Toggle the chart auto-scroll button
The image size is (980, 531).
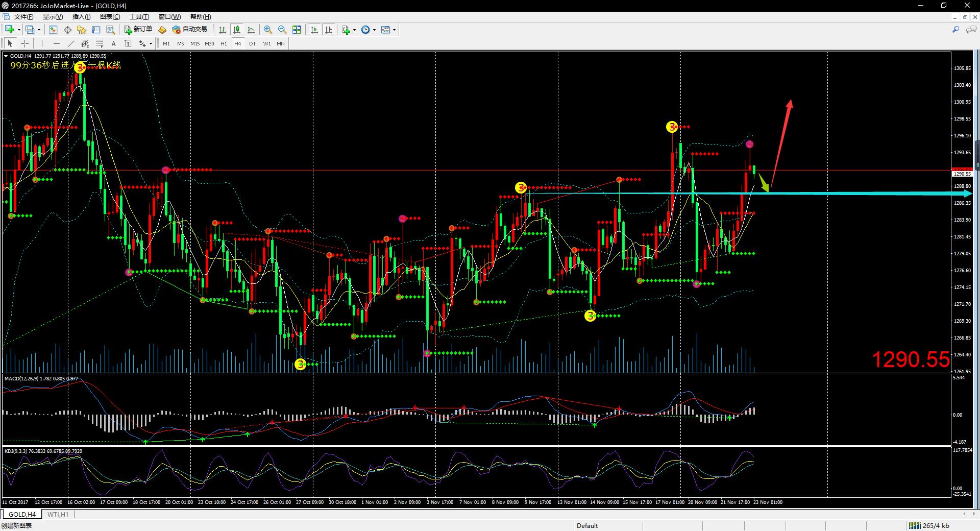tap(314, 30)
